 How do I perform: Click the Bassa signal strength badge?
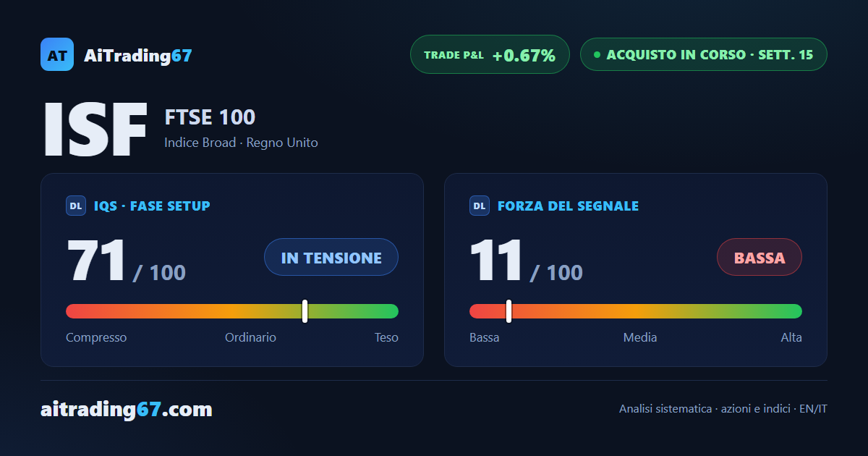[x=759, y=257]
